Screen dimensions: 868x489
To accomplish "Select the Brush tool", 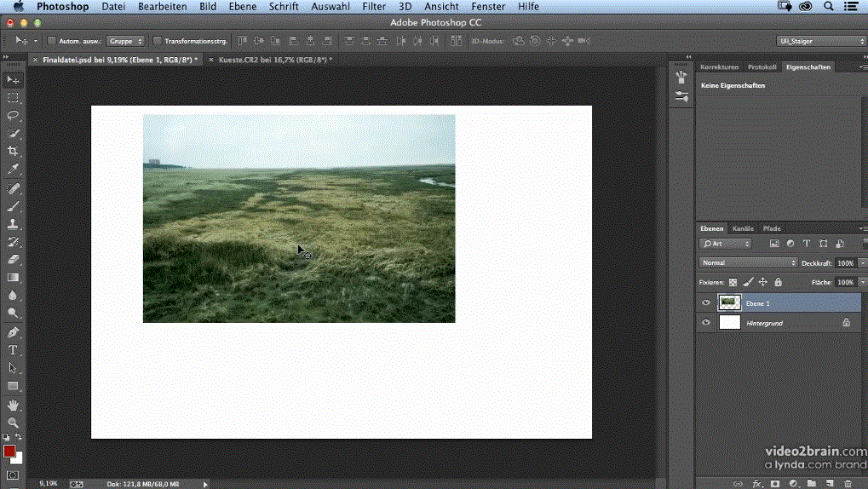I will coord(13,206).
